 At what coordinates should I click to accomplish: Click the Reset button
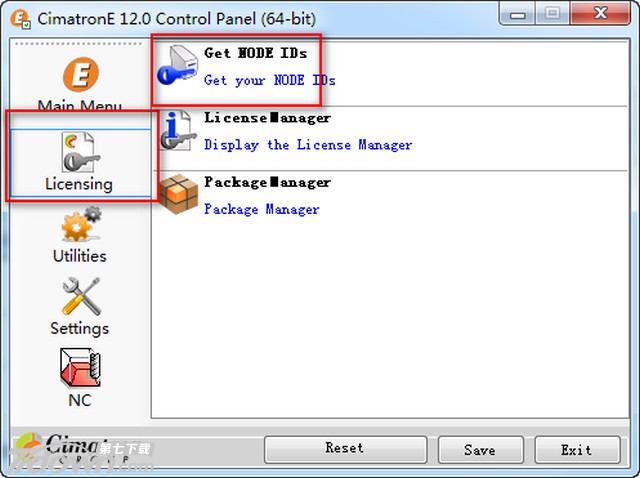[x=345, y=449]
